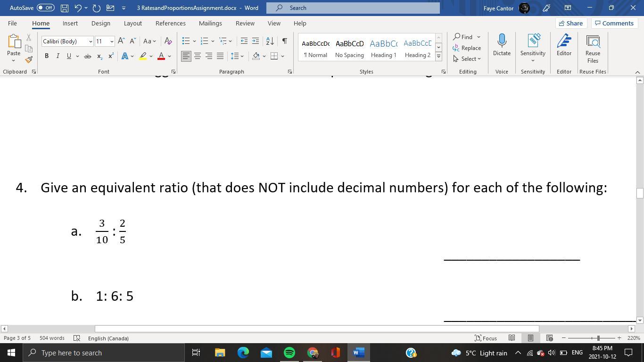Click the Share button
This screenshot has height=362, width=644.
pos(570,23)
